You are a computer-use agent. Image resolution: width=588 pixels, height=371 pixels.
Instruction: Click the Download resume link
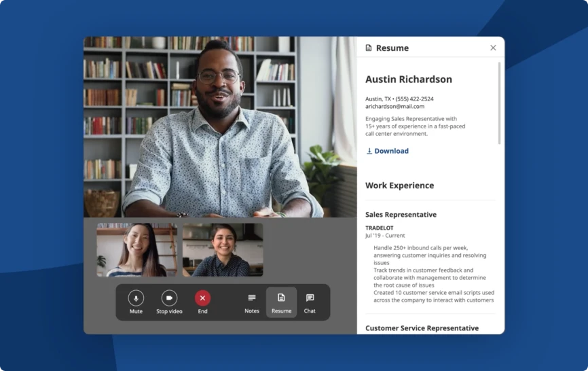tap(391, 151)
